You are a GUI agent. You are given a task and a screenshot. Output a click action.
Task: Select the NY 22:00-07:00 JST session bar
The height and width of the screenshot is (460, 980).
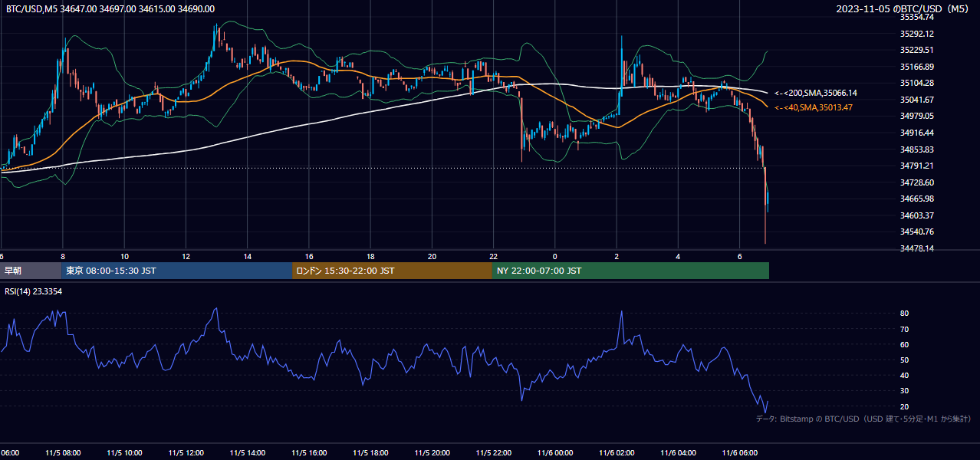tap(630, 271)
